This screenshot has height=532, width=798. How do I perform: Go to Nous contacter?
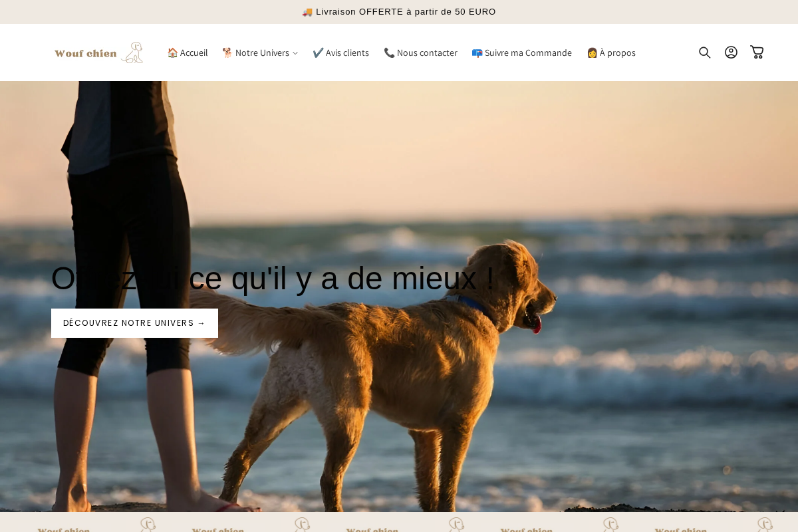426,53
